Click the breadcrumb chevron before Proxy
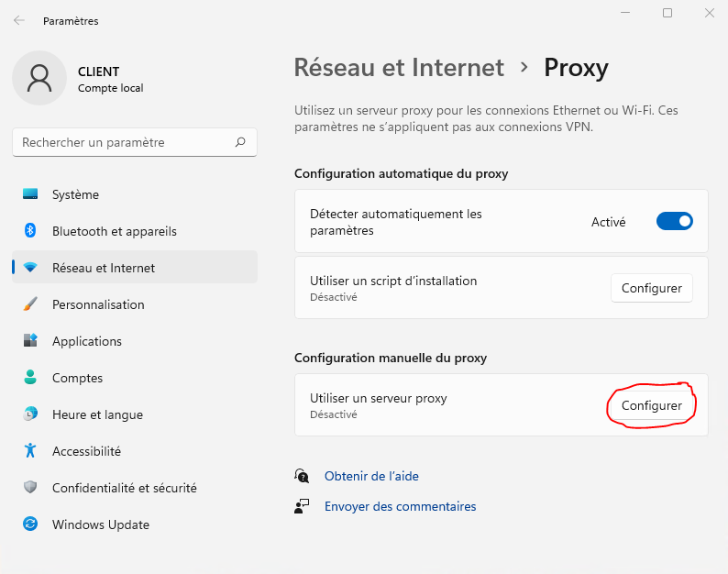Image resolution: width=728 pixels, height=574 pixels. tap(524, 67)
